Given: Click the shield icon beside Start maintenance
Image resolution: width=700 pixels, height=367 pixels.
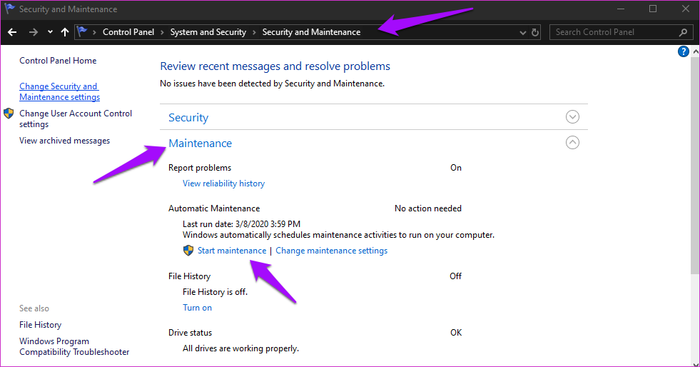Looking at the screenshot, I should pyautogui.click(x=188, y=250).
